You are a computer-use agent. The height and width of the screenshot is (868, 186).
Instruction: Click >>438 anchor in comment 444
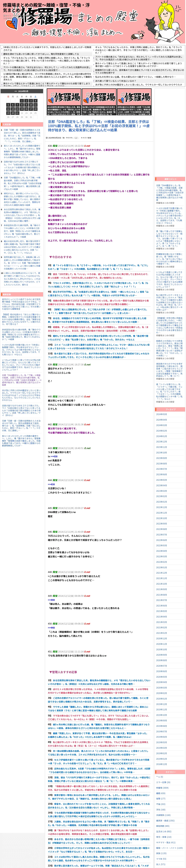click(x=51, y=484)
